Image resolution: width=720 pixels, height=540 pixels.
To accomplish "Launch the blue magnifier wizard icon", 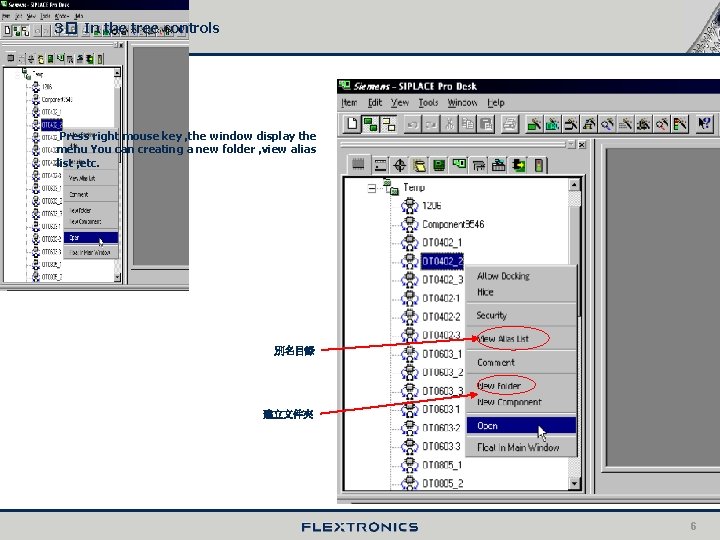I will [x=608, y=124].
